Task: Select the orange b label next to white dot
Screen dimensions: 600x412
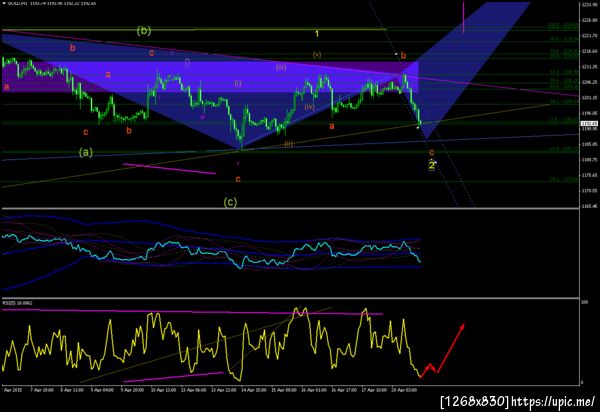Action: 403,55
